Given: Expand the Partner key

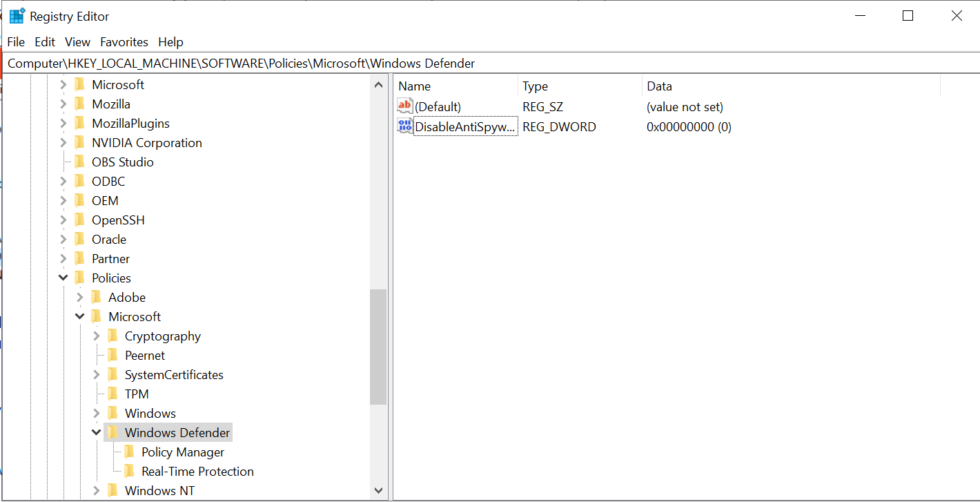Looking at the screenshot, I should [x=63, y=259].
